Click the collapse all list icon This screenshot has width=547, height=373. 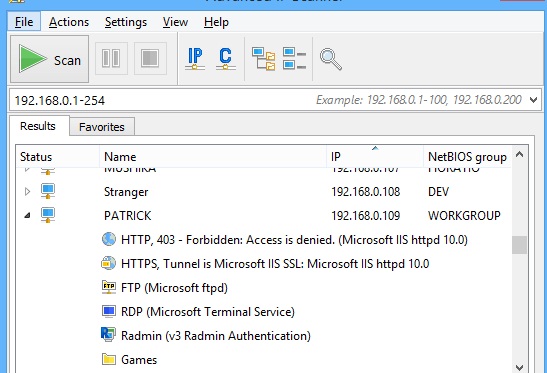point(294,58)
